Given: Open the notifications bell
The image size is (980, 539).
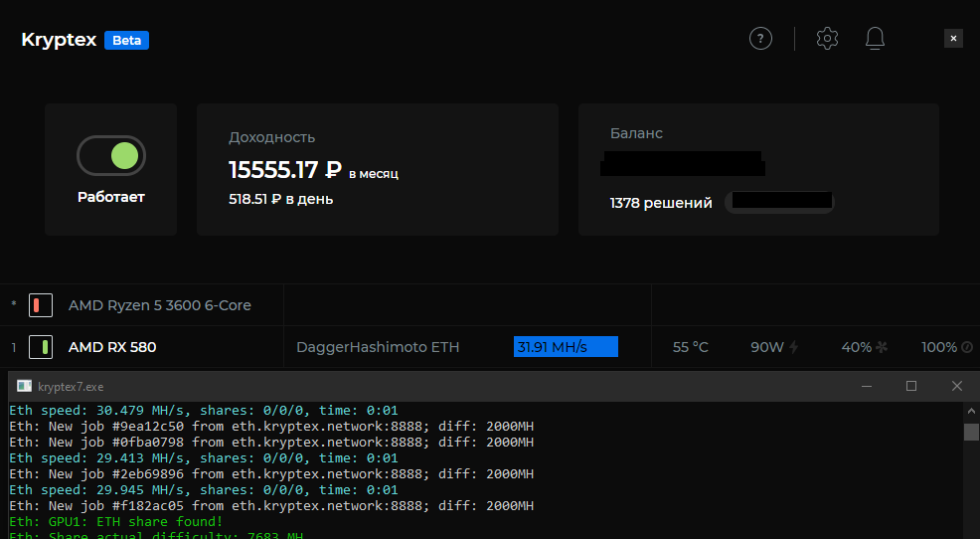Looking at the screenshot, I should point(875,39).
